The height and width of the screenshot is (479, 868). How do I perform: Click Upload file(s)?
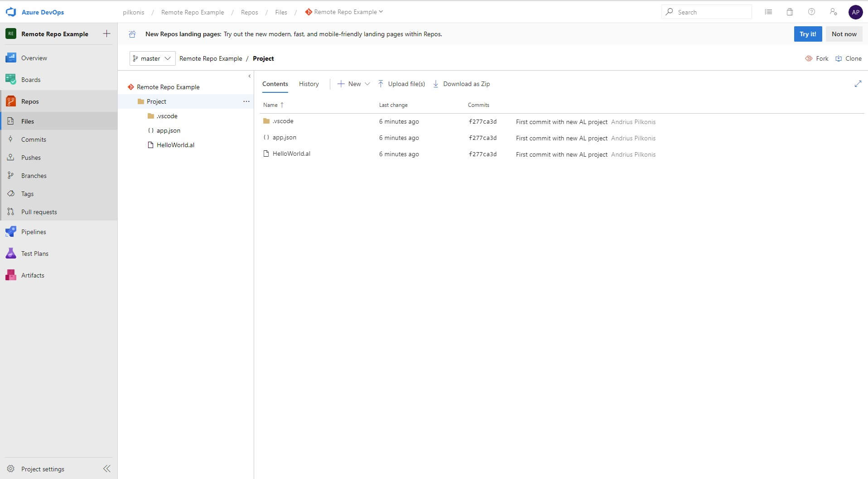point(401,84)
